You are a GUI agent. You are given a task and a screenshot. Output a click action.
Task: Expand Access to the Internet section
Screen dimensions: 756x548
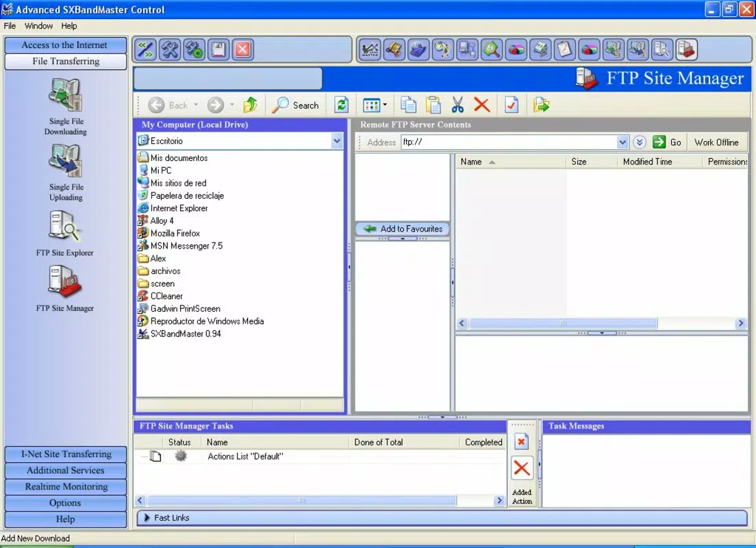tap(66, 45)
